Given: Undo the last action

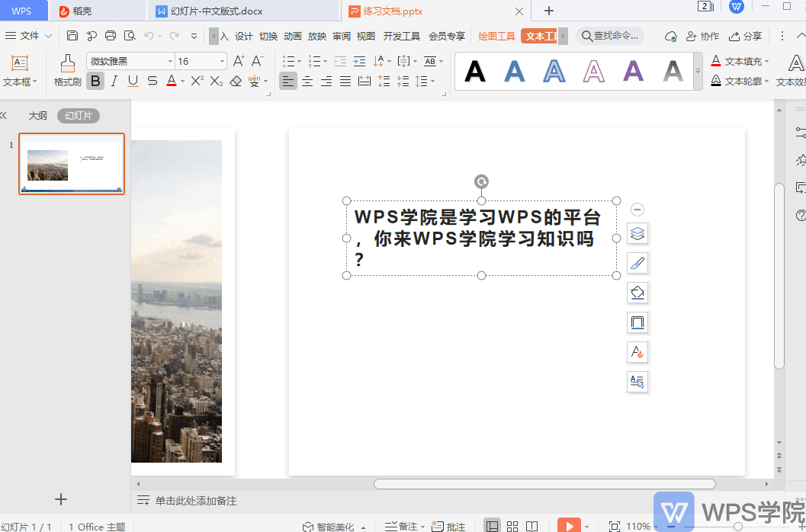Looking at the screenshot, I should pyautogui.click(x=149, y=36).
